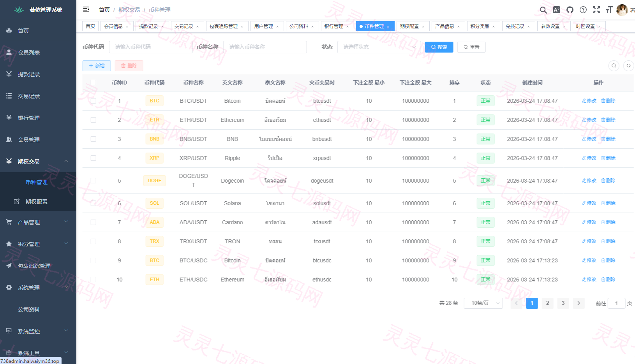Open the 10条/页 page size dropdown
635x364 pixels.
coord(483,303)
